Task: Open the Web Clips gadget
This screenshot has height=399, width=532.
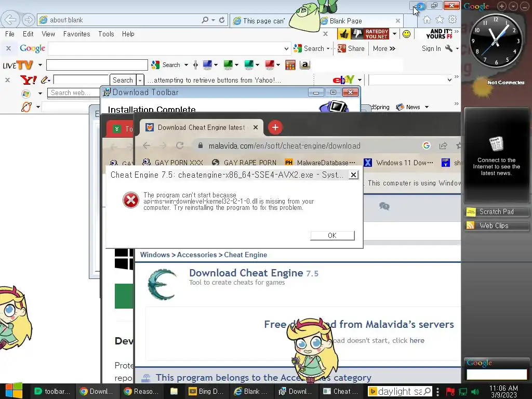Action: pyautogui.click(x=496, y=225)
